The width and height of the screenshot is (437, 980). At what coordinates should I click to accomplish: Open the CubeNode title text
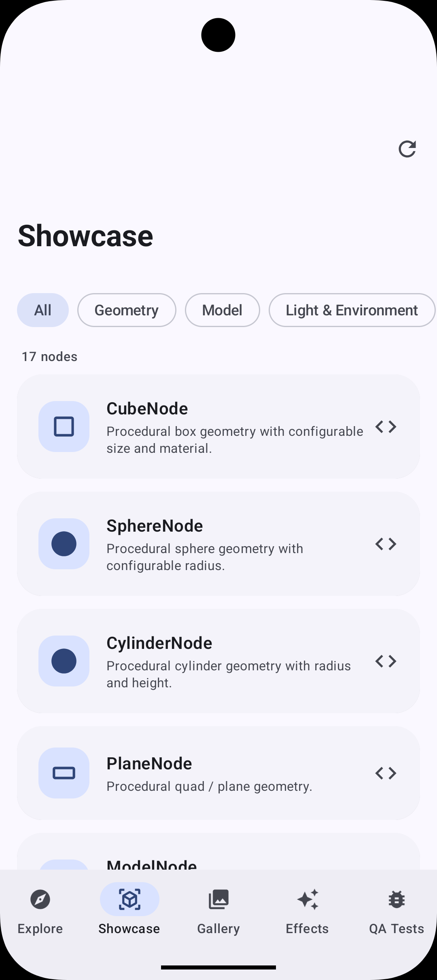pyautogui.click(x=147, y=409)
